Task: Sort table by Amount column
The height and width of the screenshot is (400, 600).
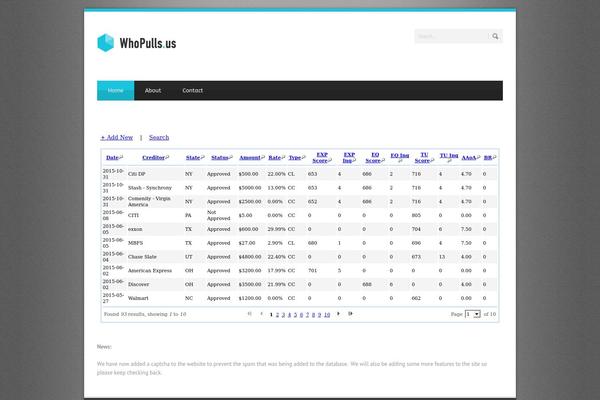Action: (x=250, y=158)
